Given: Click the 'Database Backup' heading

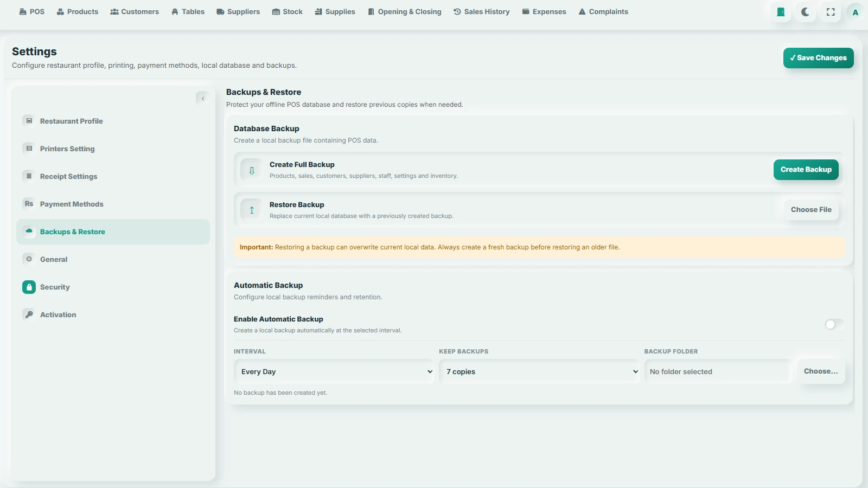Looking at the screenshot, I should 266,129.
